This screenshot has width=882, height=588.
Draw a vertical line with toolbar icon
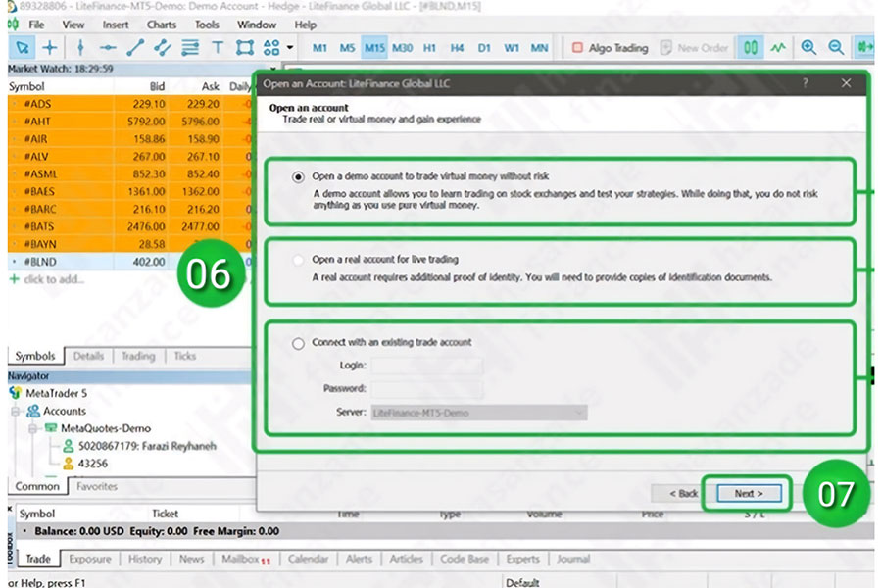coord(80,48)
